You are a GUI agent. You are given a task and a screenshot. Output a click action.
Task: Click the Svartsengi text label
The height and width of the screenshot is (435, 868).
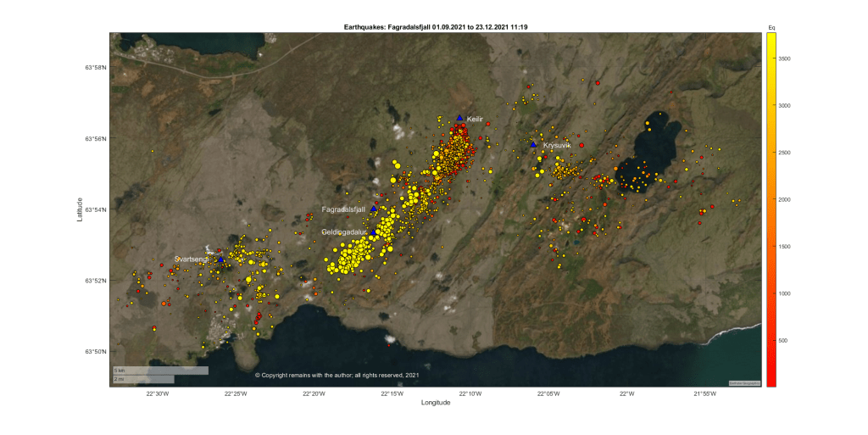click(x=191, y=259)
